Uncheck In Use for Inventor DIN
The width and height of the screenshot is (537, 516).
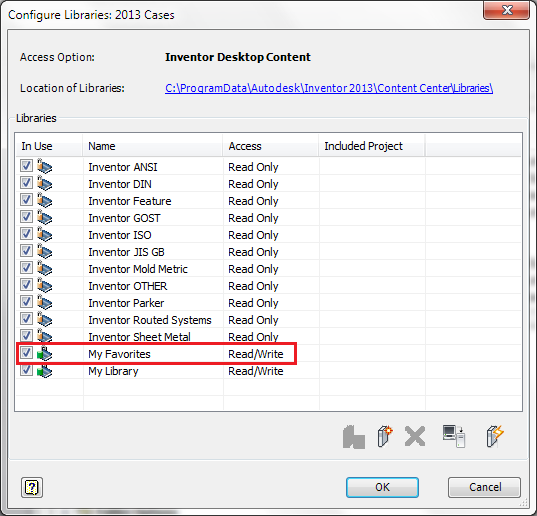[26, 183]
